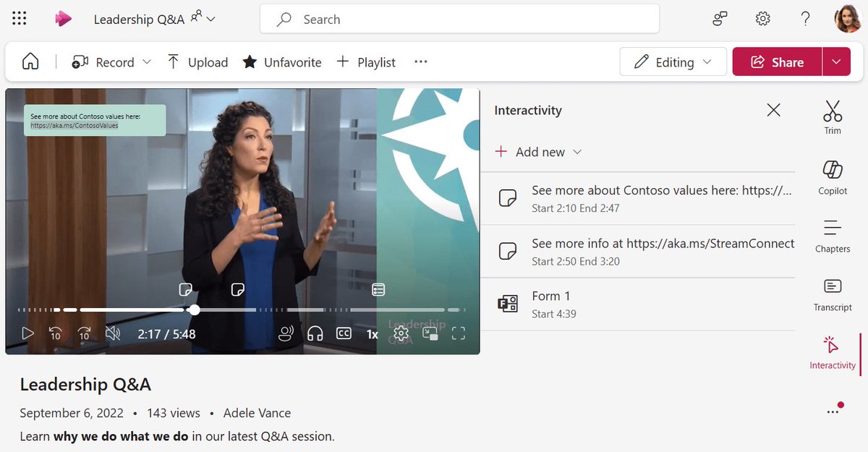Open the Settings gear in header

click(x=762, y=20)
